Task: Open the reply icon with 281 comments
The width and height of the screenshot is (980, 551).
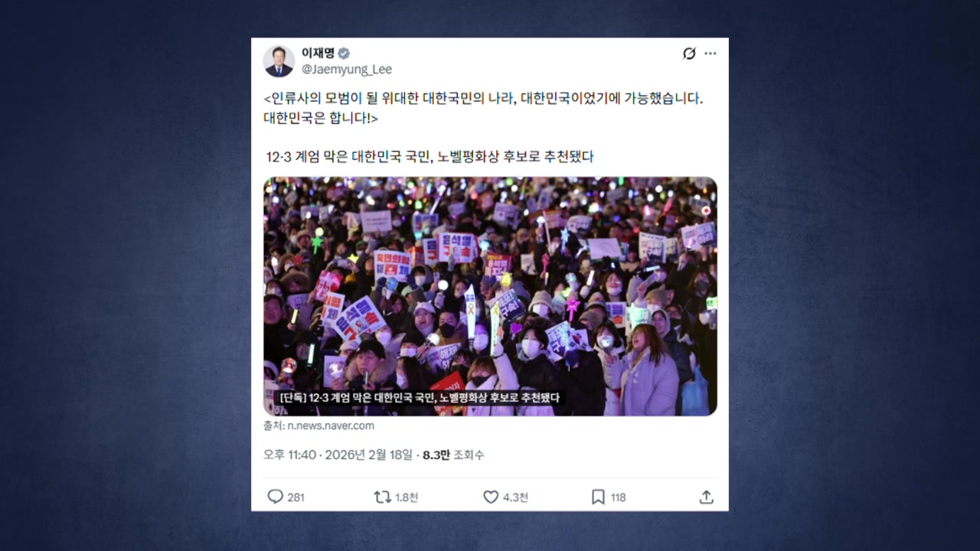Action: (275, 497)
